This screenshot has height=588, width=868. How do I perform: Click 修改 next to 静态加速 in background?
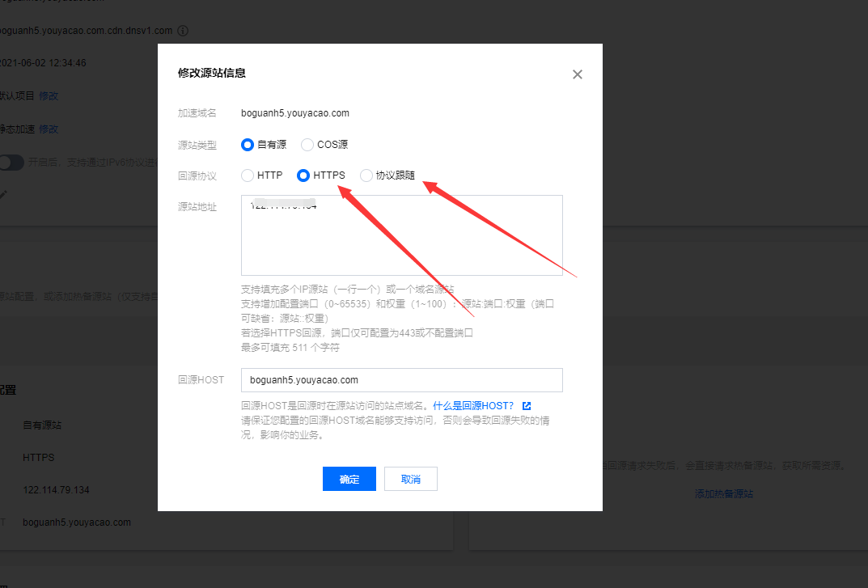49,129
